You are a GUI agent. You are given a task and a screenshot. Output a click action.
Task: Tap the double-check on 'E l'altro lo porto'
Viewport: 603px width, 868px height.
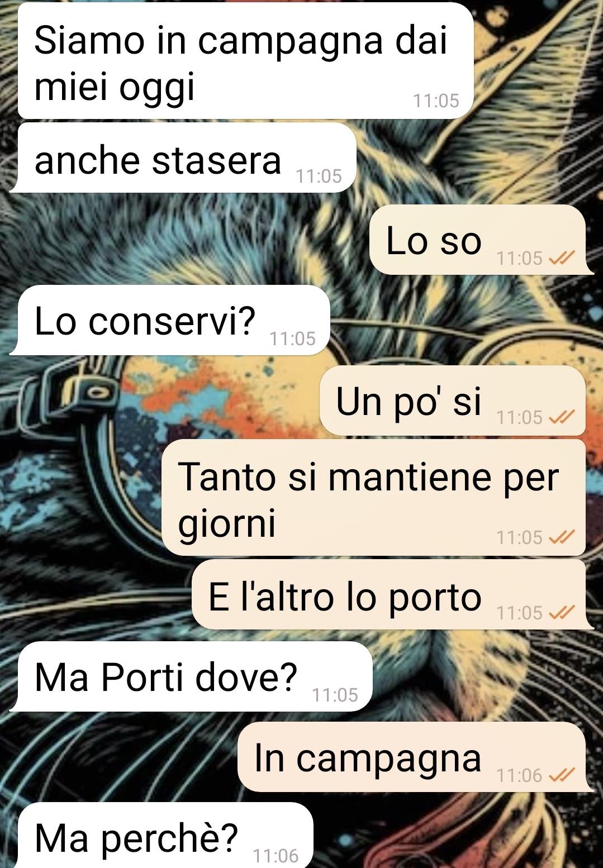click(562, 613)
